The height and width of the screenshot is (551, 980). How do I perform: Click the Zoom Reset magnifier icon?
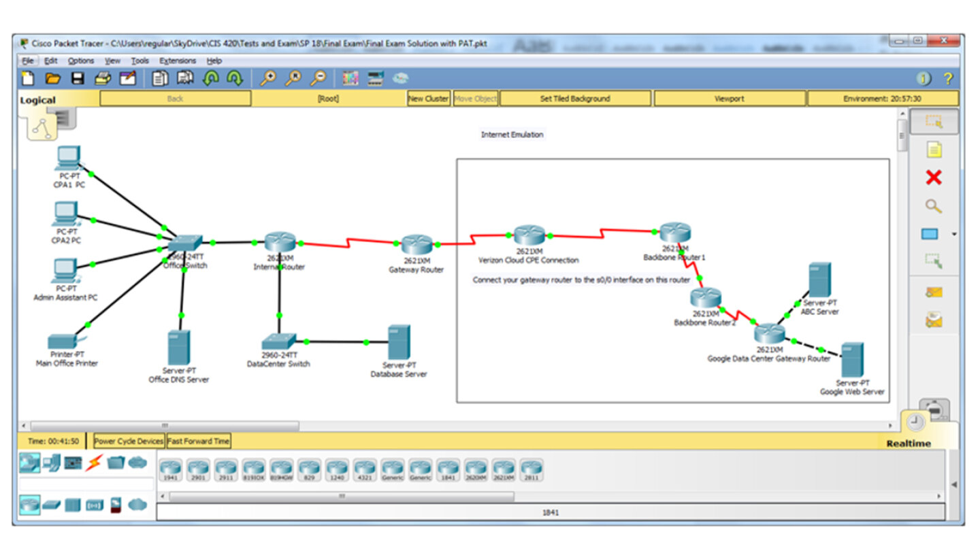(293, 79)
